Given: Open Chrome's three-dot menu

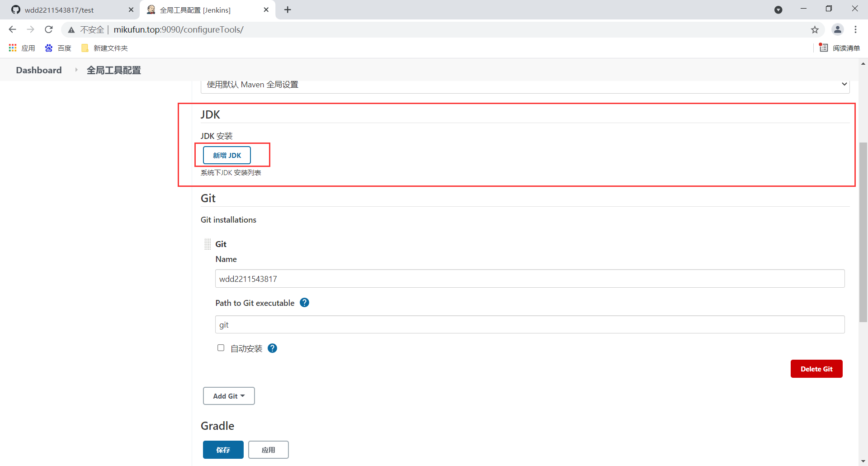Looking at the screenshot, I should tap(855, 29).
